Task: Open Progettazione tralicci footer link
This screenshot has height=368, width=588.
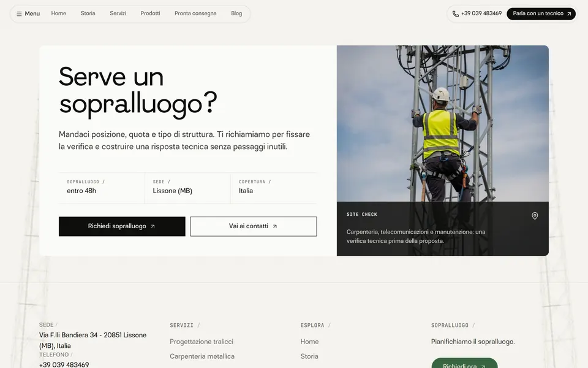Action: coord(202,342)
